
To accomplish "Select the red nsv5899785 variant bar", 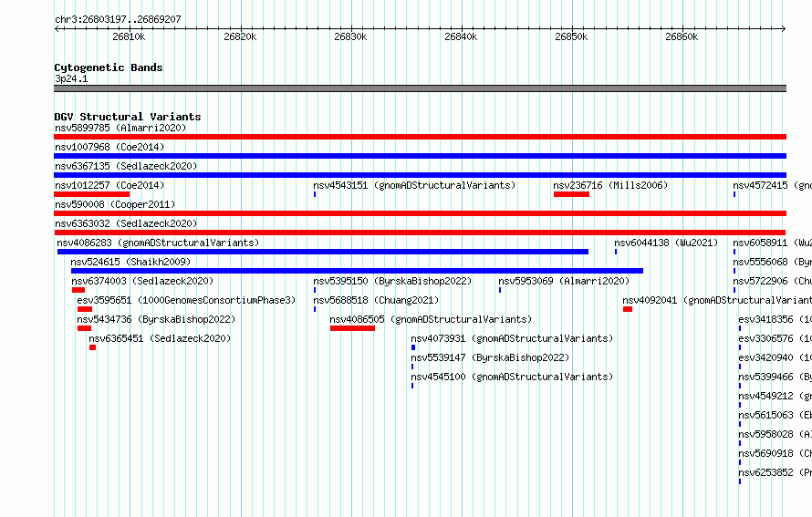I will point(420,137).
